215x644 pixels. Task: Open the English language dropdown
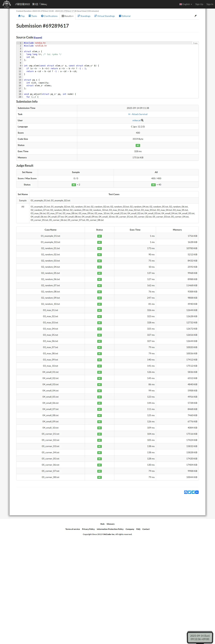186,4
